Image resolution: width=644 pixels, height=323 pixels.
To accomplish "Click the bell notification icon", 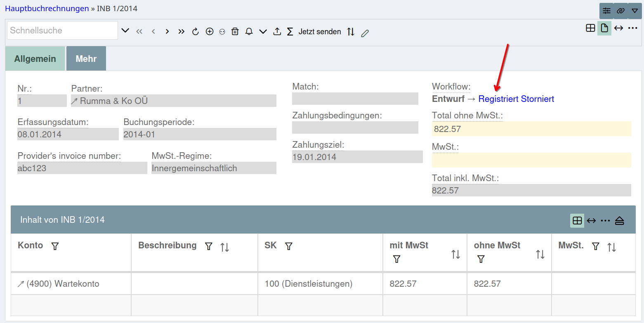I will tap(249, 31).
